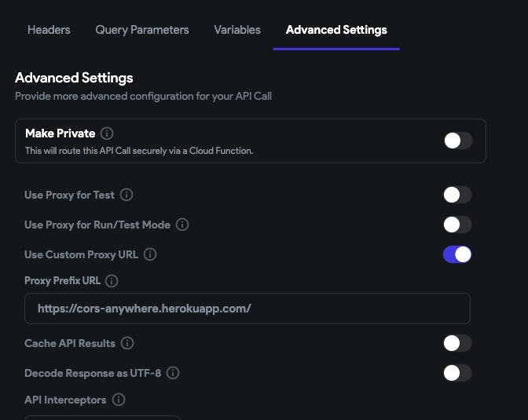Enable Cache API Results switch

click(457, 343)
